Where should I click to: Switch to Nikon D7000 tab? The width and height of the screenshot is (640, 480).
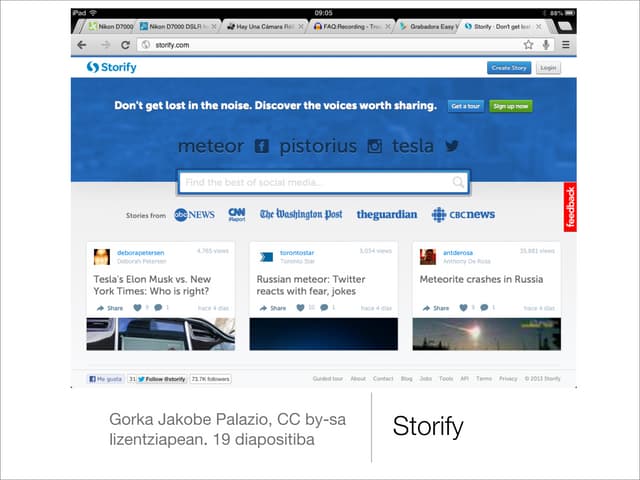pos(110,27)
